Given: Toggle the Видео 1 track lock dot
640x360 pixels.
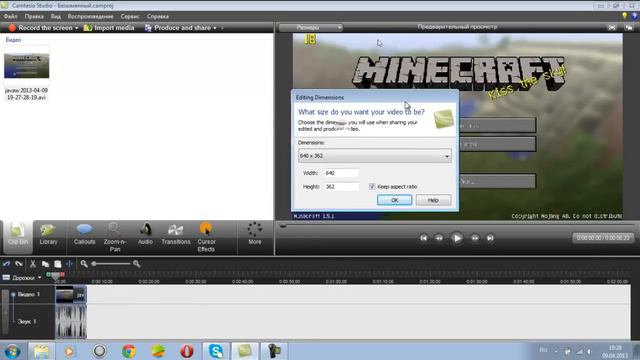Looking at the screenshot, I should coord(13,294).
